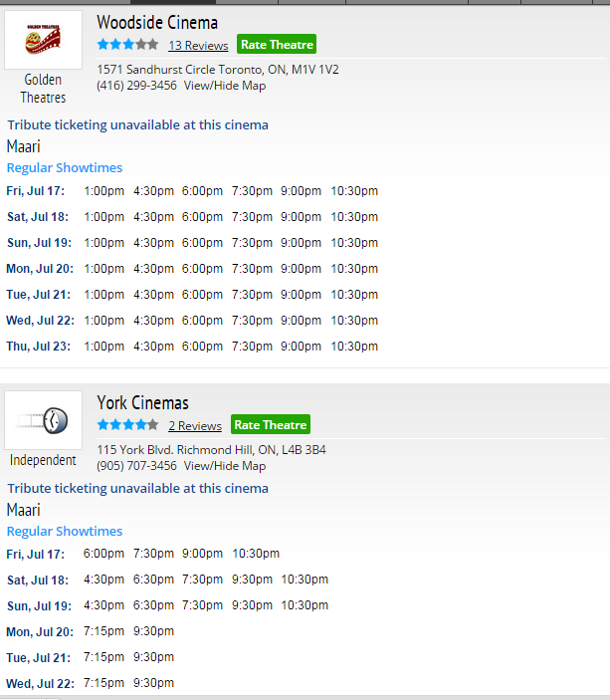The height and width of the screenshot is (700, 610).
Task: Click Regular Showtimes under York Cinemas
Action: tap(65, 531)
